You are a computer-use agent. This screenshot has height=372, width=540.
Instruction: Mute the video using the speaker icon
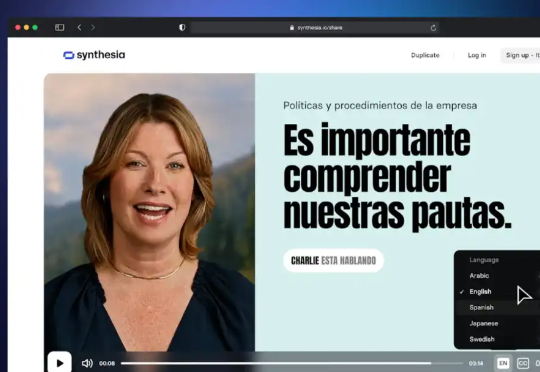[87, 363]
